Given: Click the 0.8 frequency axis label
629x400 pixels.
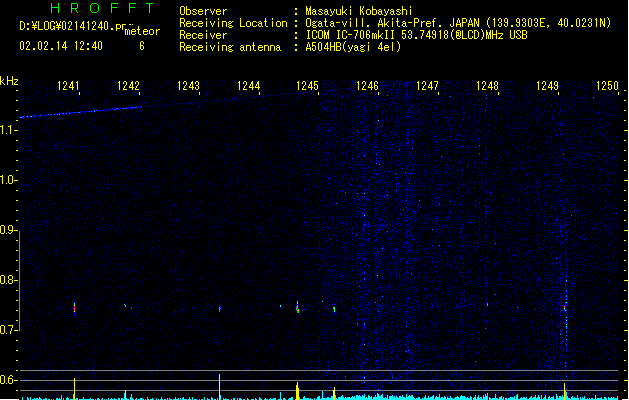Looking at the screenshot, I should coord(8,280).
